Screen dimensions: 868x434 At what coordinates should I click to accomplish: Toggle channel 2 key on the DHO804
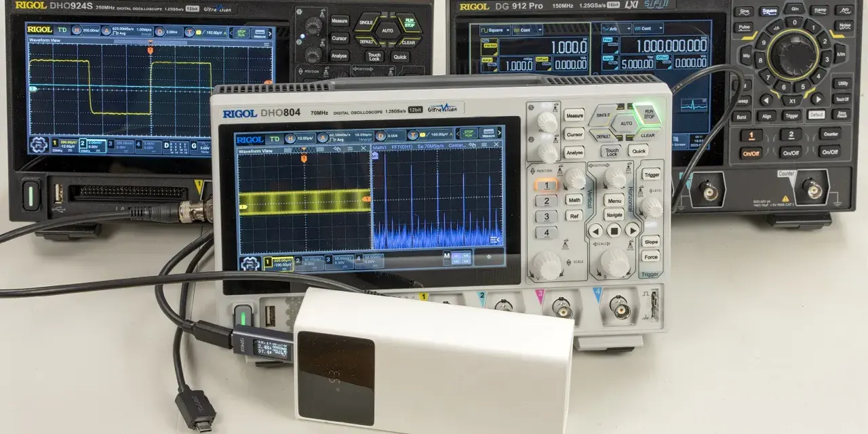(x=546, y=201)
